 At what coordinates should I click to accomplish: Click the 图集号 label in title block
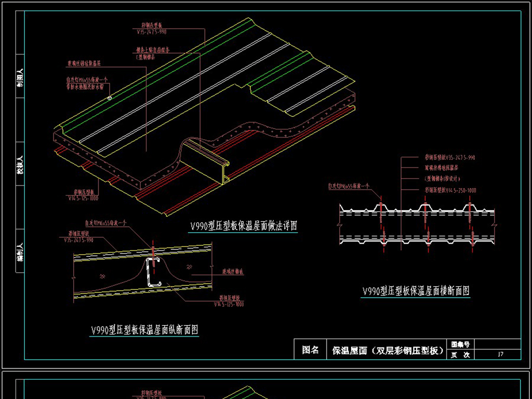point(460,344)
